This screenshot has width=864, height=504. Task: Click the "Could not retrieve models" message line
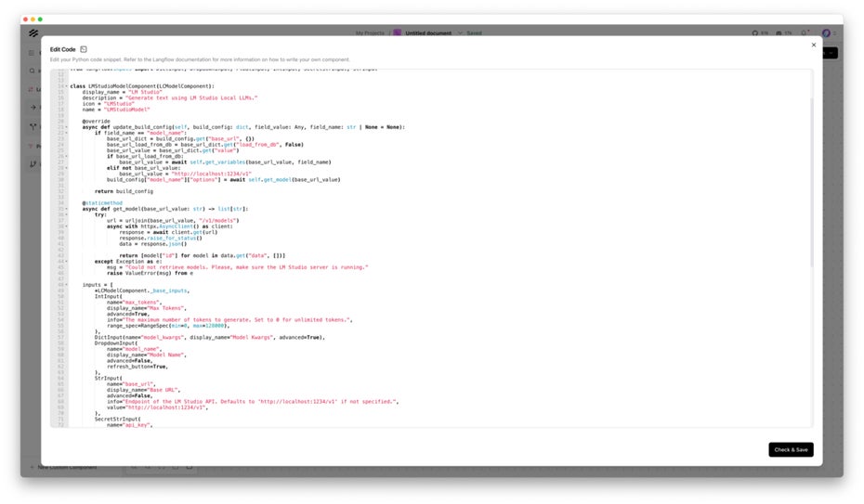(x=238, y=267)
